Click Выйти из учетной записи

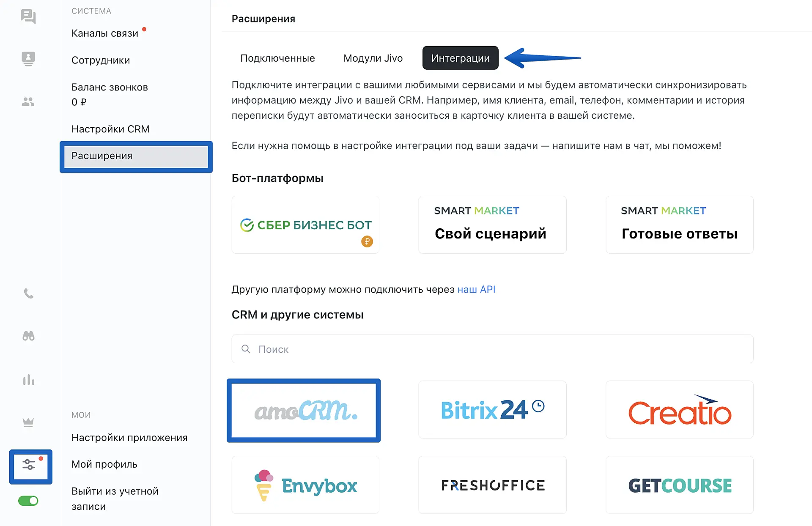pyautogui.click(x=115, y=499)
